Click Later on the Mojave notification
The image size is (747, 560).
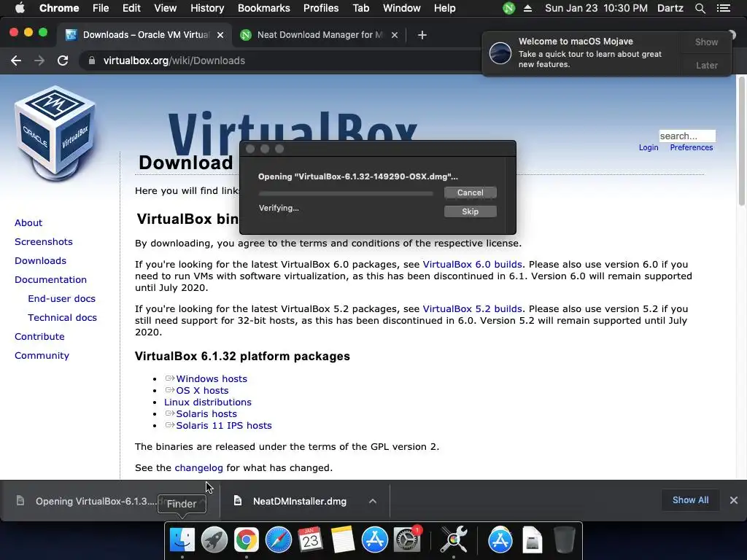(x=706, y=65)
